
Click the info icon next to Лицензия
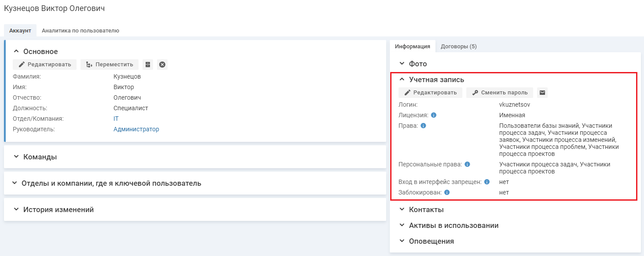434,115
